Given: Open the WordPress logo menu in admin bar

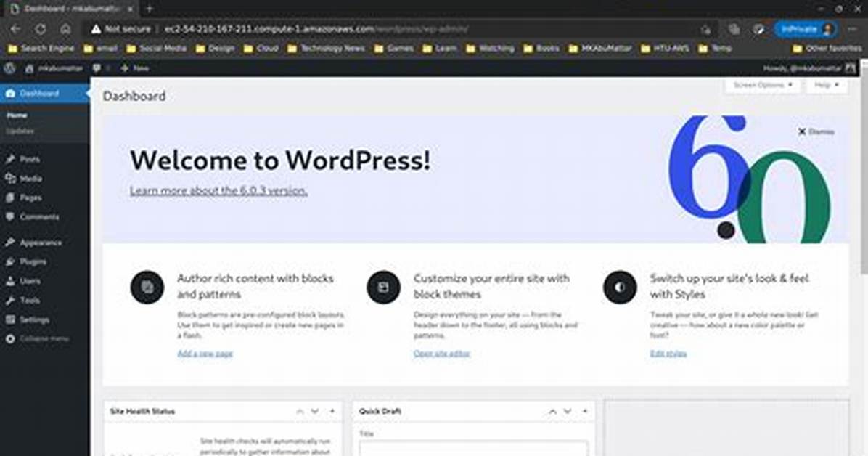Looking at the screenshot, I should [x=9, y=68].
